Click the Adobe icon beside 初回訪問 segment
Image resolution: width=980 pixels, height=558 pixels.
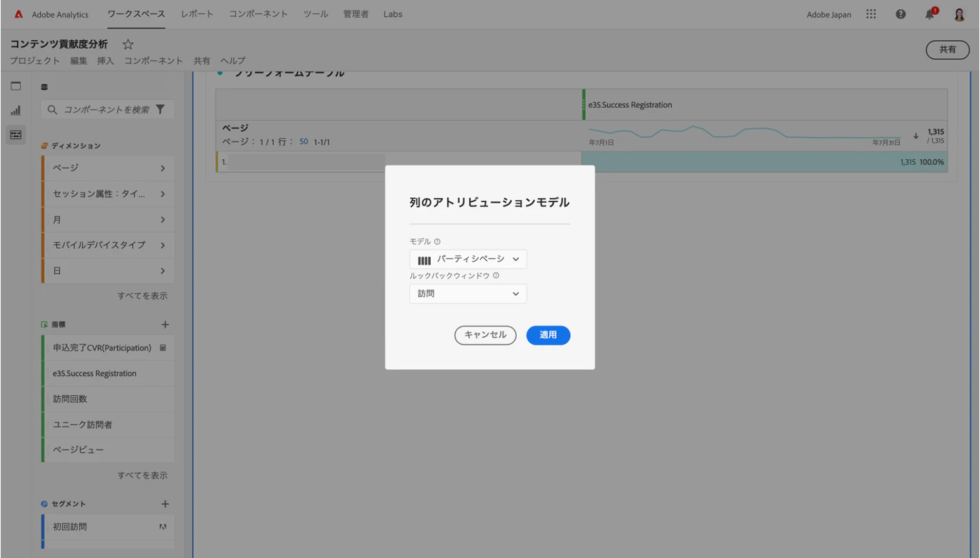pos(163,527)
